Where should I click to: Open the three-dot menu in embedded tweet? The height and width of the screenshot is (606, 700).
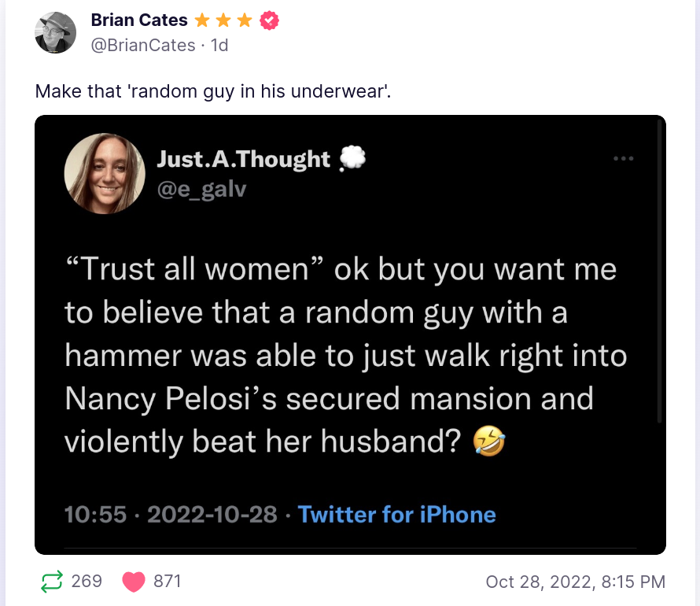pos(623,158)
